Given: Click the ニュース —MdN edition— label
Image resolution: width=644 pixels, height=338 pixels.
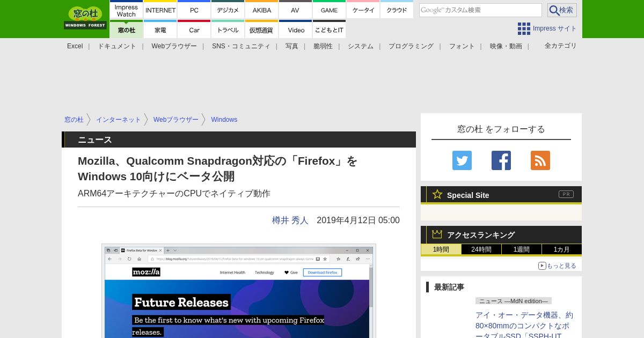Looking at the screenshot, I should [x=514, y=301].
